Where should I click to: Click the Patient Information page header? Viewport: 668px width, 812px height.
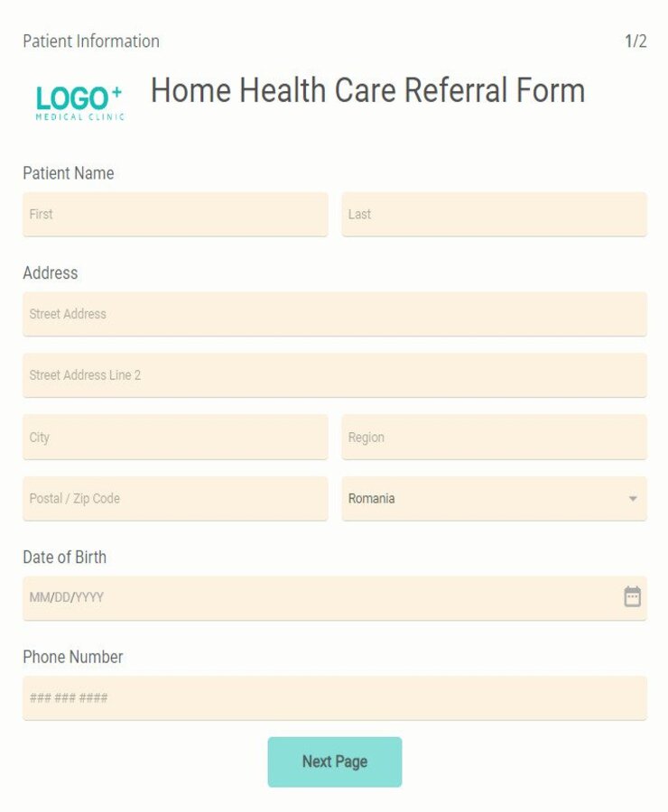90,42
